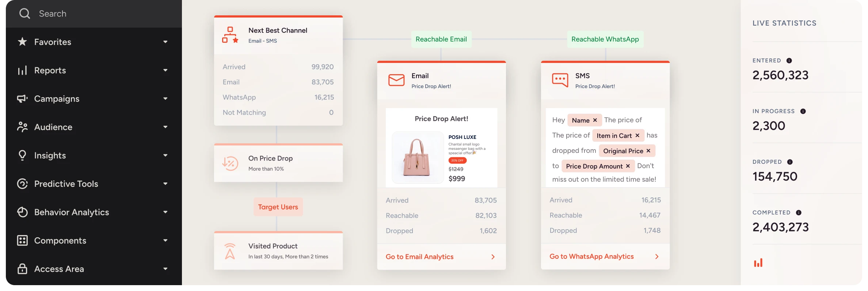Viewport: 868px width, 291px height.
Task: Click the Audience people icon
Action: (x=22, y=127)
